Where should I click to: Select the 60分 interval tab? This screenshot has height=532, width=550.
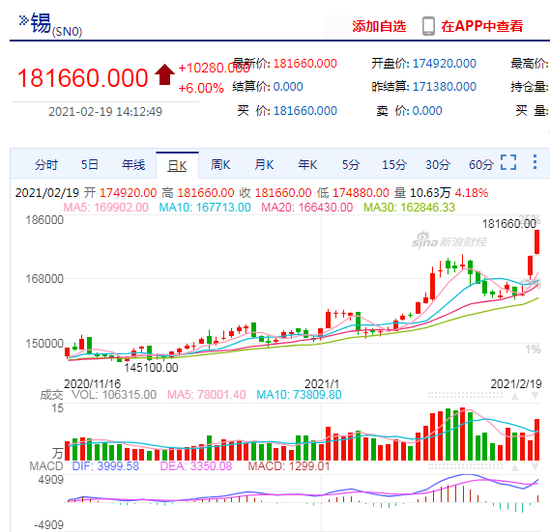481,164
